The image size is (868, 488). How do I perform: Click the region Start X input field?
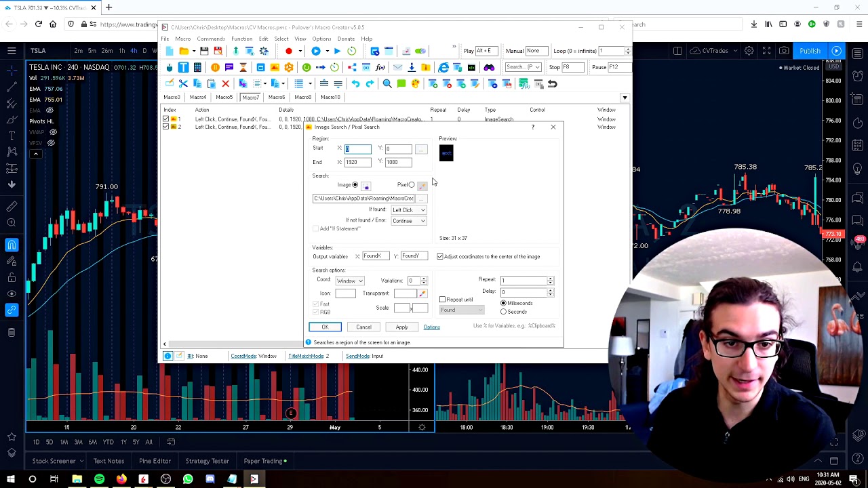[x=358, y=149]
